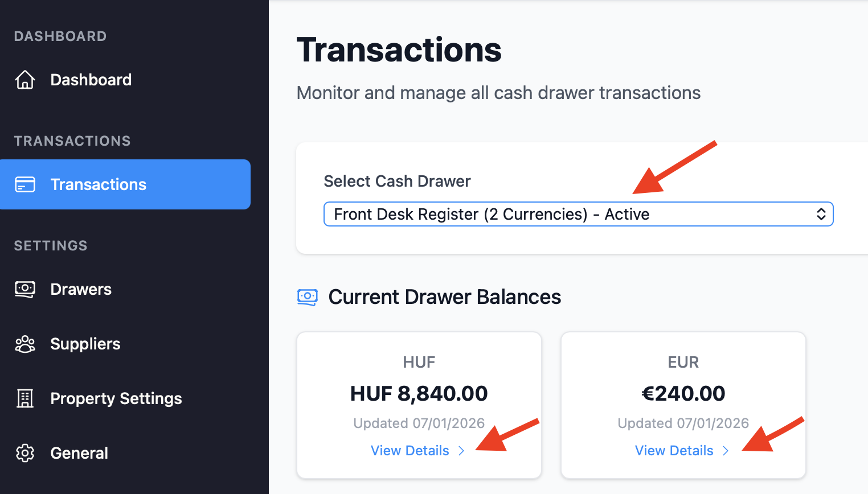
Task: Click the up-down arrows on the drawer selector
Action: click(x=821, y=214)
